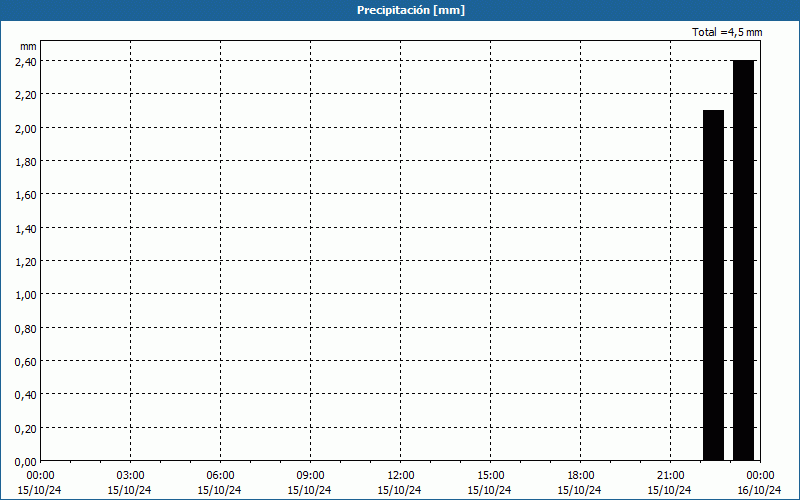Click the 1,80 y-axis value

click(26, 162)
